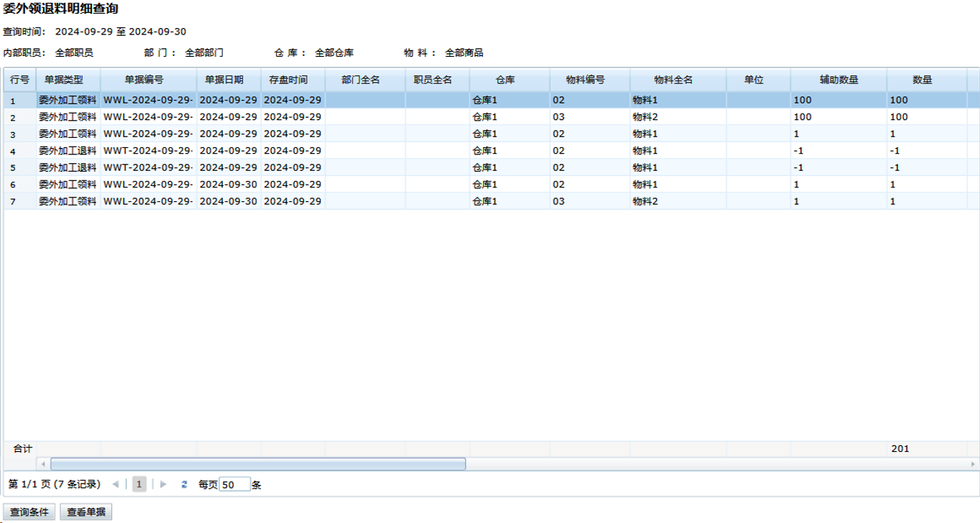
Task: Click the 物料全名 column header
Action: 673,80
